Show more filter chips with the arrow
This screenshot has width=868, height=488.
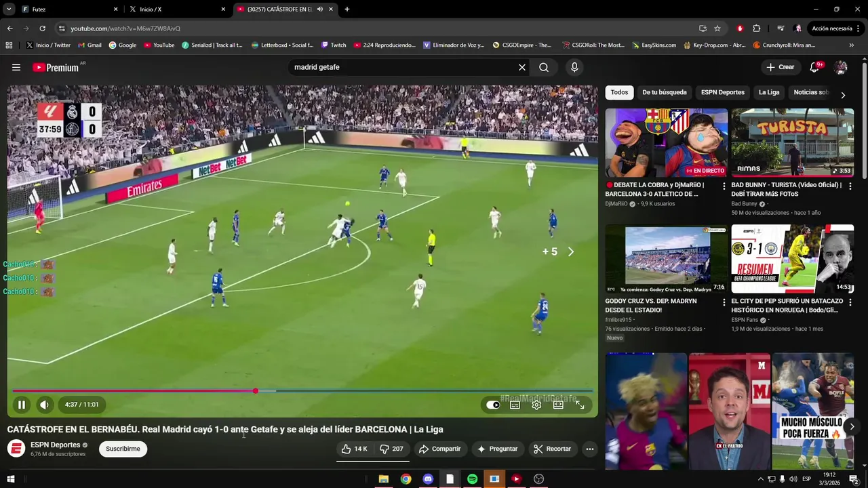pyautogui.click(x=843, y=95)
